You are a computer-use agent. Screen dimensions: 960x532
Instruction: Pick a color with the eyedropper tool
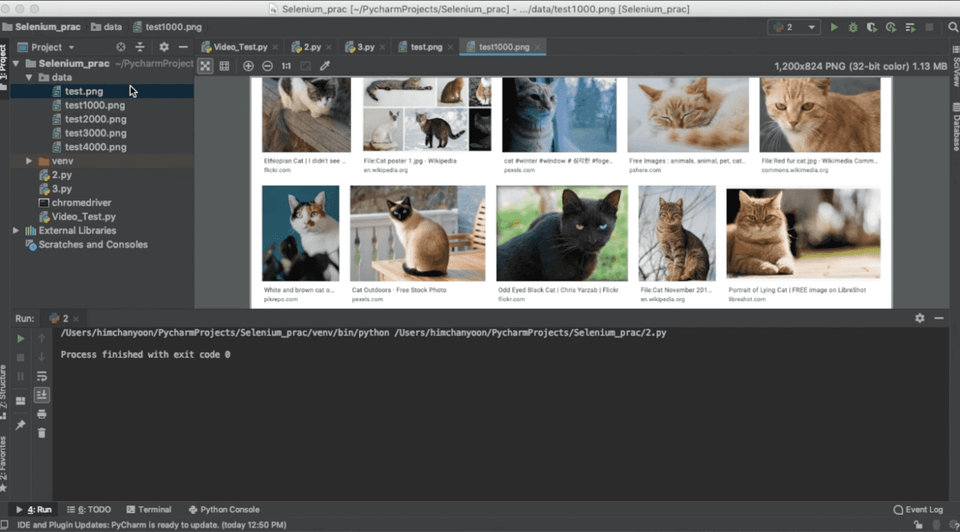[325, 66]
